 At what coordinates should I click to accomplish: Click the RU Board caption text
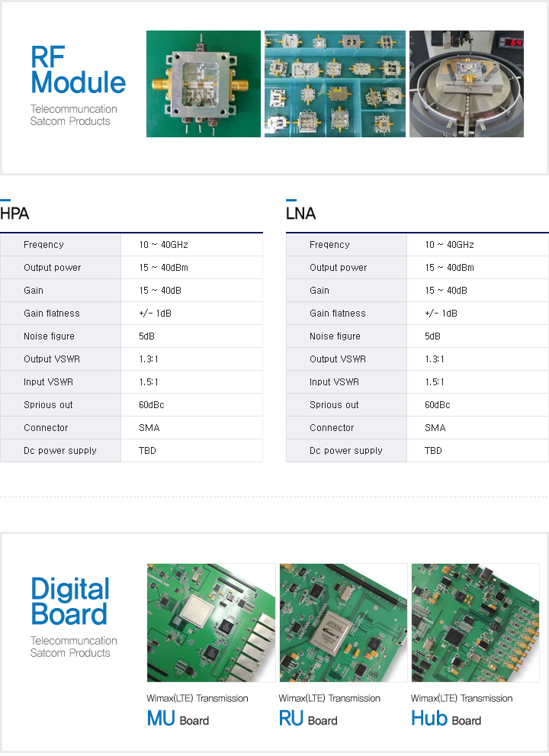click(x=308, y=719)
